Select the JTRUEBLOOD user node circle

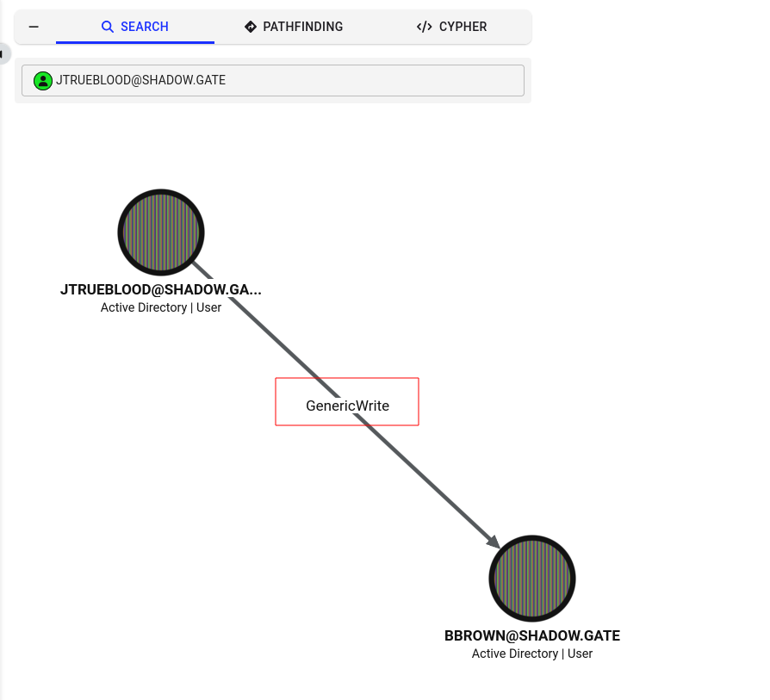161,232
